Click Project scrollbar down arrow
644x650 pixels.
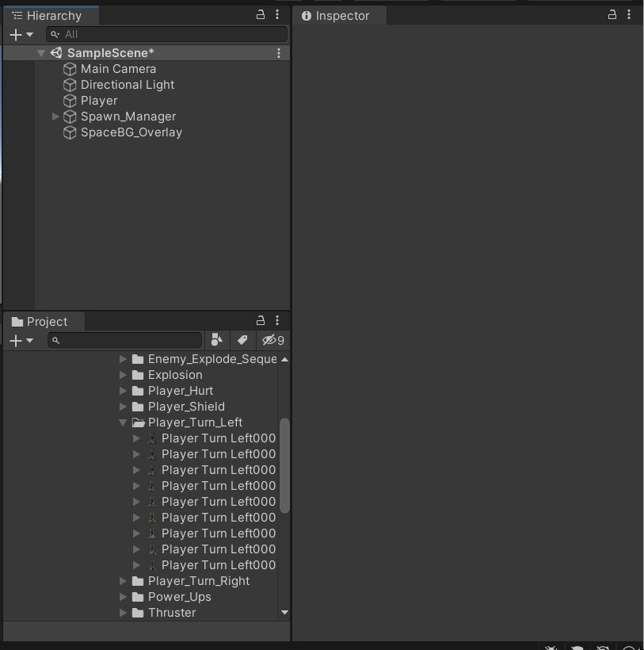(x=284, y=612)
